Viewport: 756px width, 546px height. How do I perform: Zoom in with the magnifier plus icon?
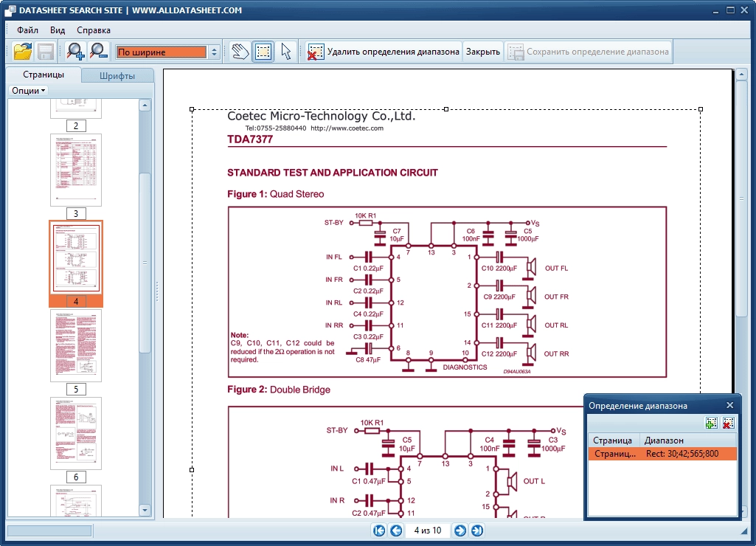[76, 51]
